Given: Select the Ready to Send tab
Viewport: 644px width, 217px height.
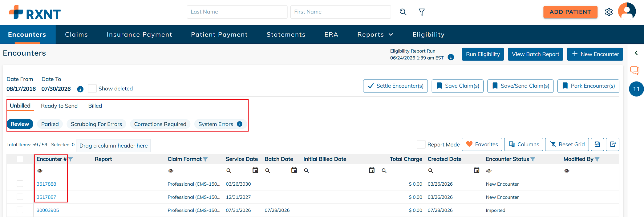Looking at the screenshot, I should coord(59,106).
